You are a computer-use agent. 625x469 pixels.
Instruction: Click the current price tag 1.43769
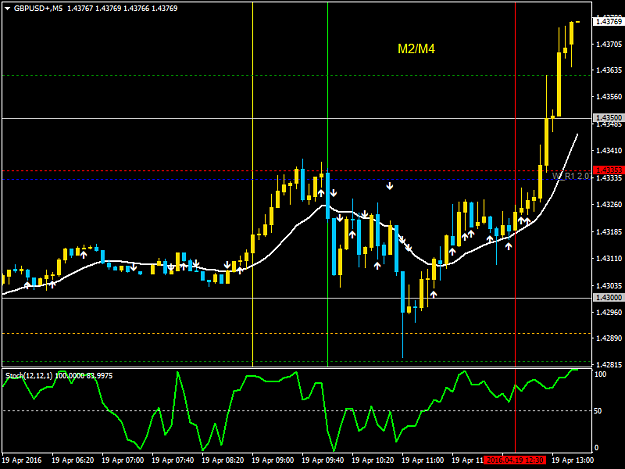(x=608, y=21)
